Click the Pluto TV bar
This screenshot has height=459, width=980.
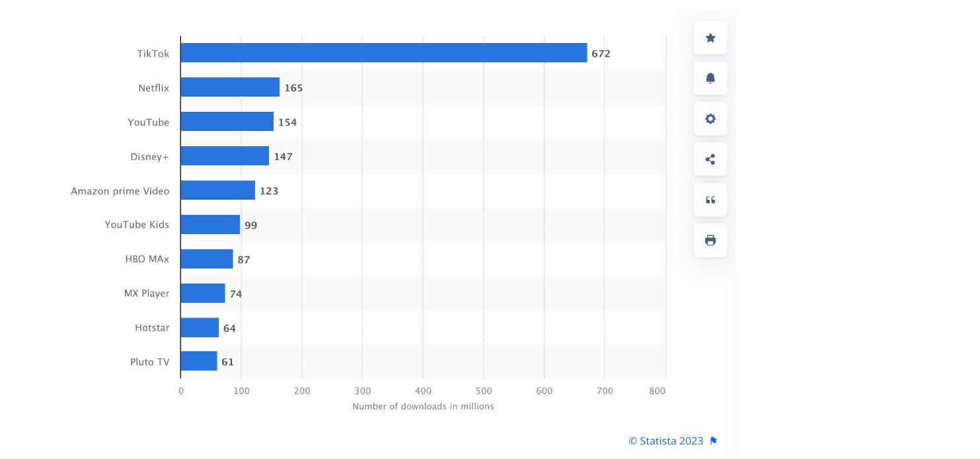point(199,361)
